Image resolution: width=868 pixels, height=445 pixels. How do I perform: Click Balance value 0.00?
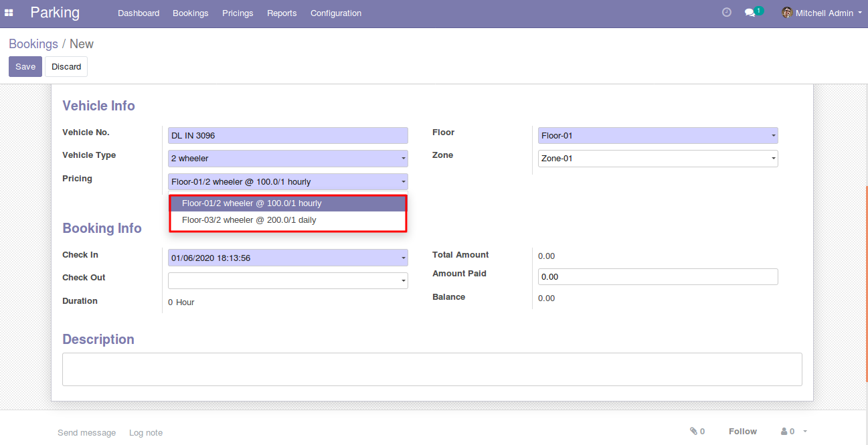pyautogui.click(x=546, y=298)
